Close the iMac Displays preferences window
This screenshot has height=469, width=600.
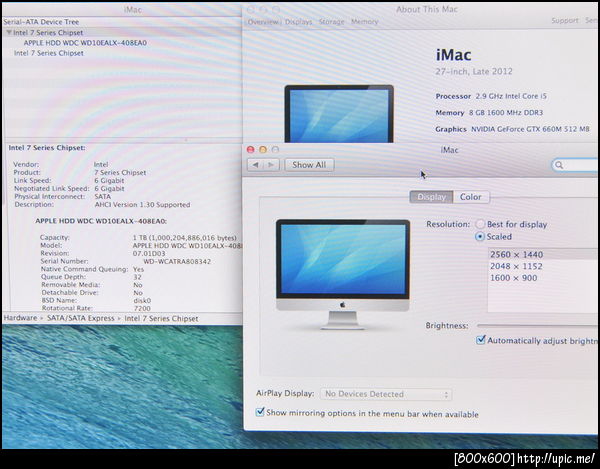251,150
